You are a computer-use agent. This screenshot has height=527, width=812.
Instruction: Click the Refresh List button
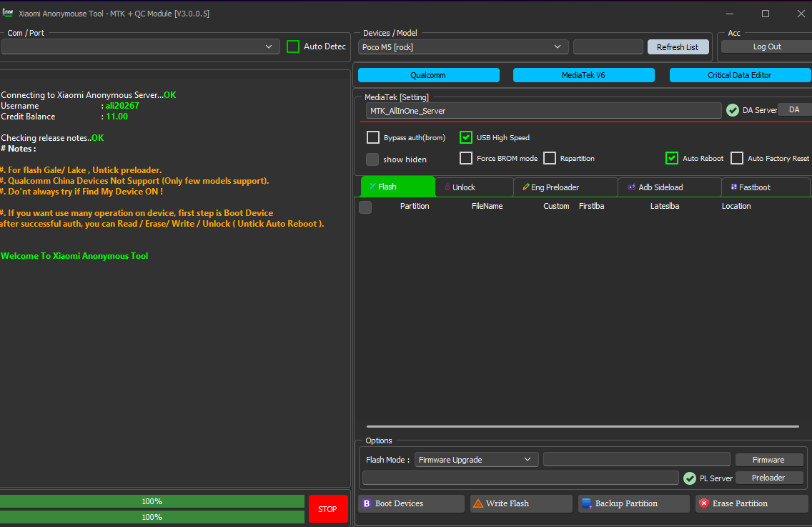pyautogui.click(x=678, y=47)
